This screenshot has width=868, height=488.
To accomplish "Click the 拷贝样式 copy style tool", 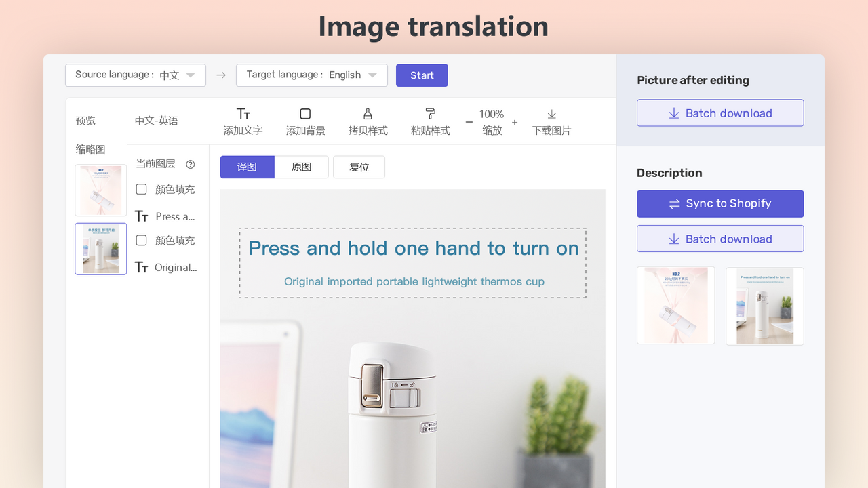I will click(368, 121).
